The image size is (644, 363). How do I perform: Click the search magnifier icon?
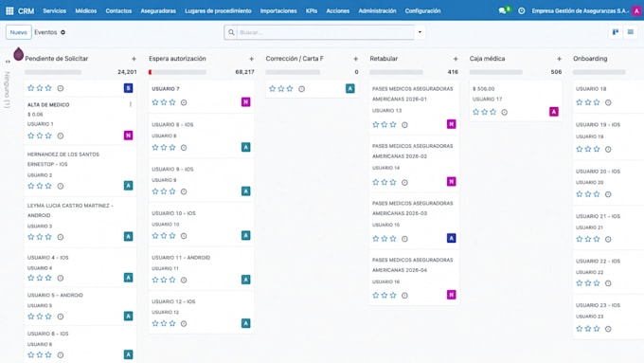[231, 32]
